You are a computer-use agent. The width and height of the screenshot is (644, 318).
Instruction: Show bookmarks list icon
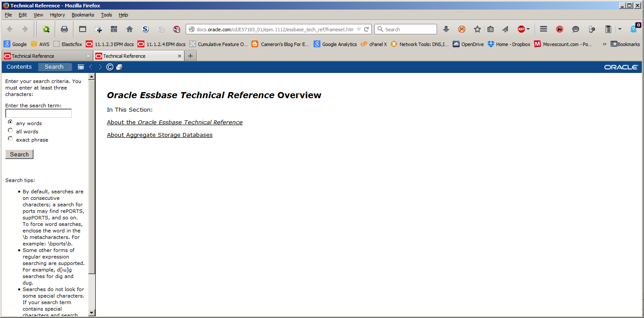(x=491, y=29)
